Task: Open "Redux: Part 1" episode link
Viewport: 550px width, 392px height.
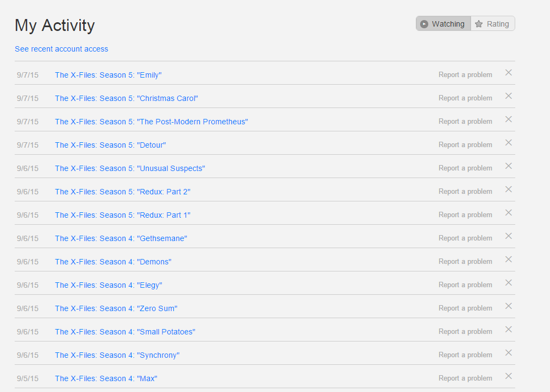Action: tap(122, 215)
